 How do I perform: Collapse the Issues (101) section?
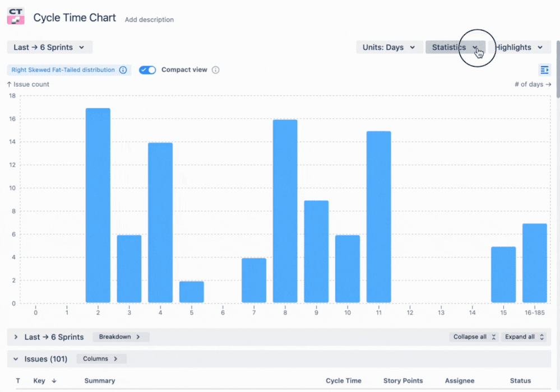15,358
